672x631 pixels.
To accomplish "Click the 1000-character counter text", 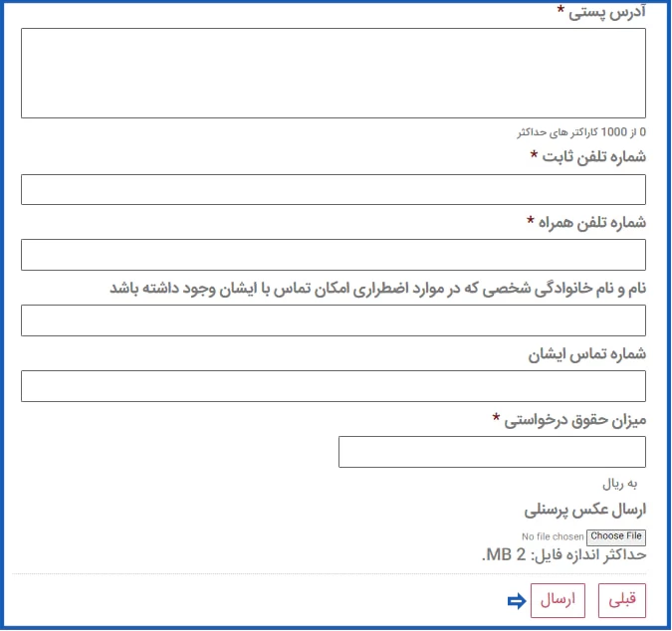I will coord(580,132).
